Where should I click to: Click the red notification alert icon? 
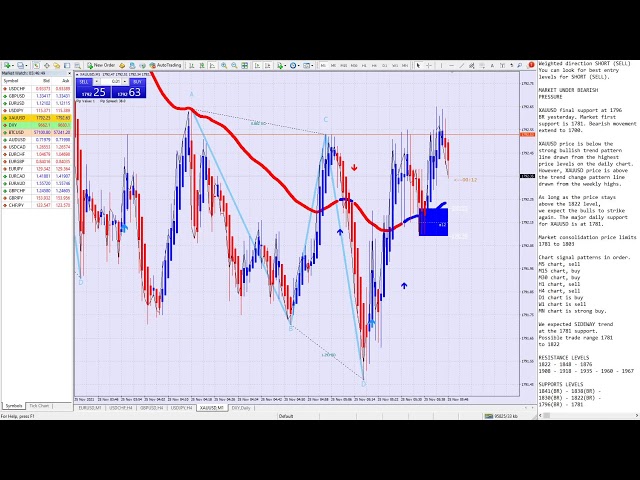point(531,65)
